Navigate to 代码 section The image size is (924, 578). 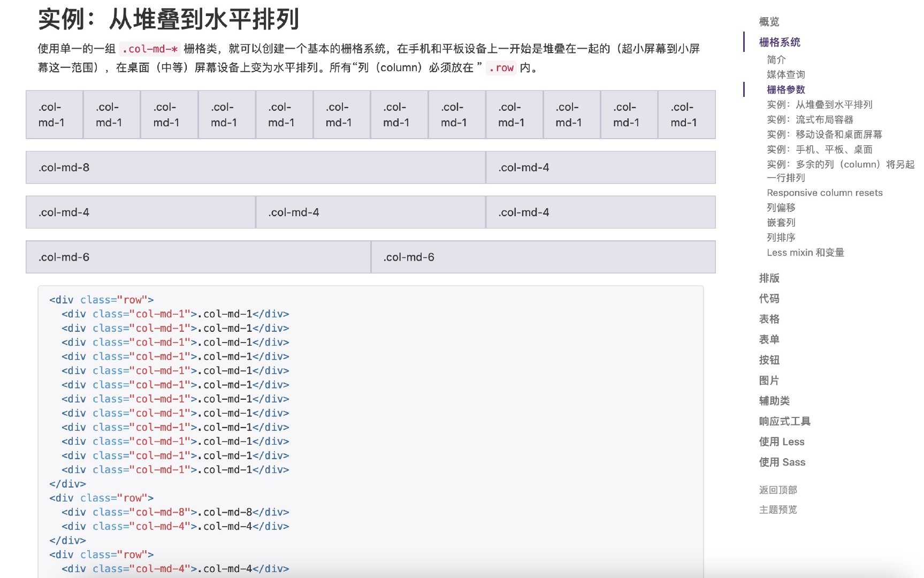[769, 299]
